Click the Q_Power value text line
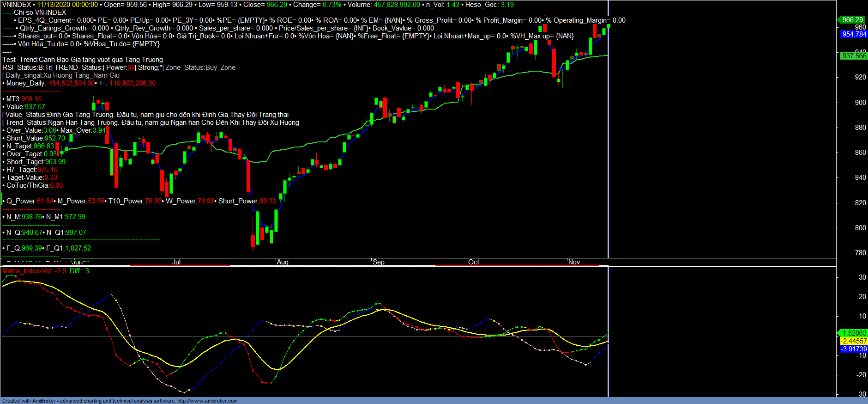The width and height of the screenshot is (868, 404). (30, 201)
